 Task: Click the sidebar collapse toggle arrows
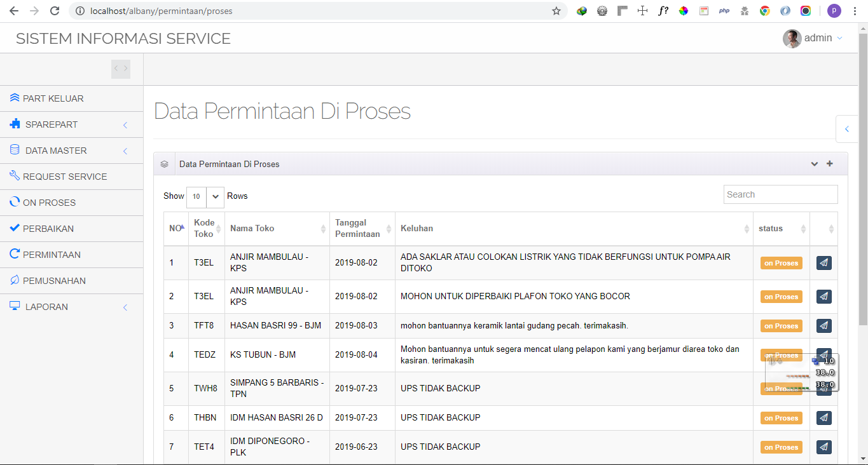(121, 69)
